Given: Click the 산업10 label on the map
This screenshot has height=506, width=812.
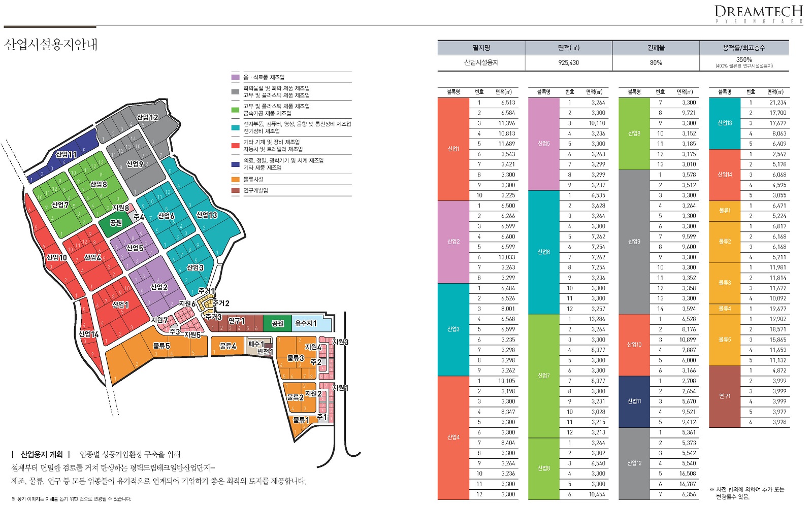Looking at the screenshot, I should (56, 258).
